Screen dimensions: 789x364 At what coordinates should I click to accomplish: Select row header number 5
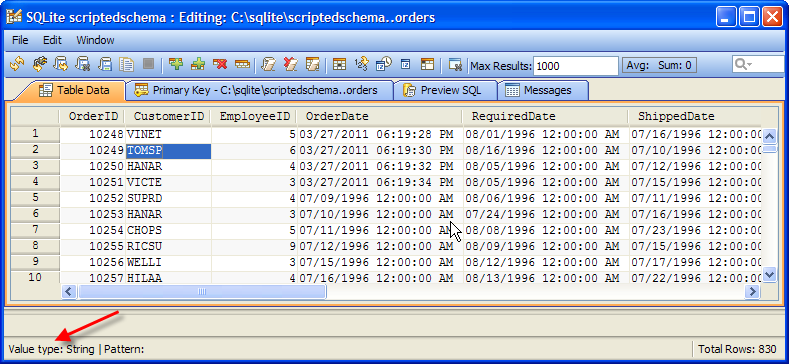tap(35, 198)
